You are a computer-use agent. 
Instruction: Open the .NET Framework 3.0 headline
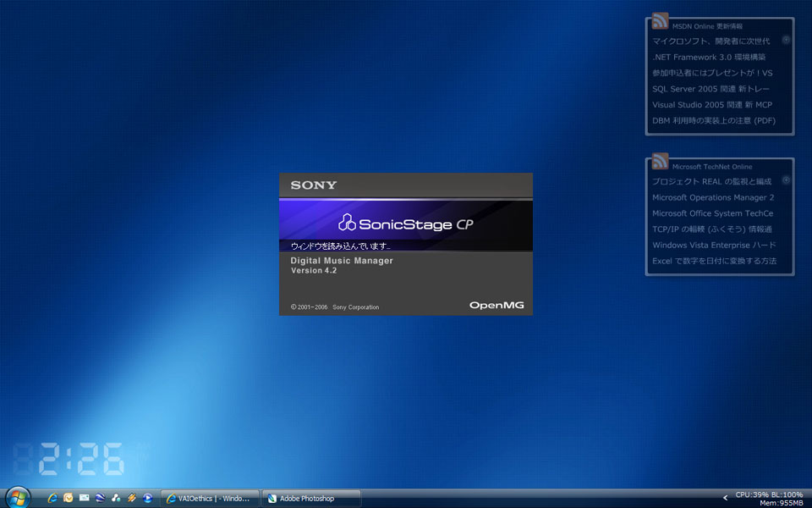click(708, 57)
